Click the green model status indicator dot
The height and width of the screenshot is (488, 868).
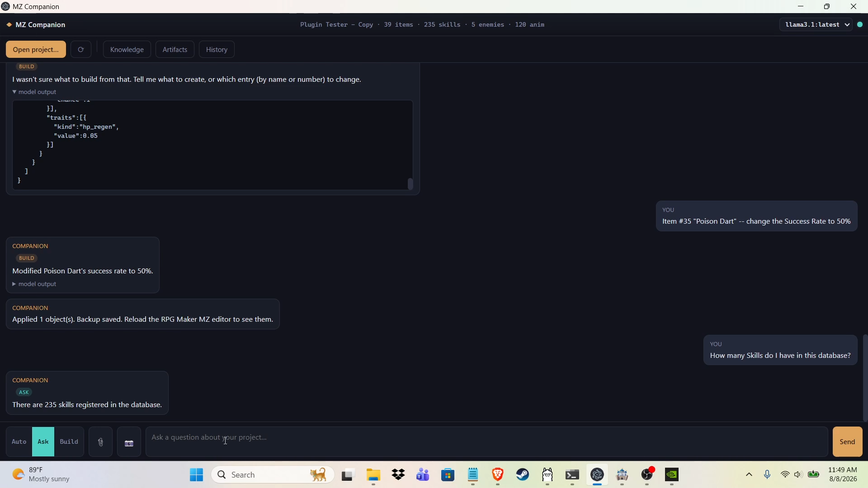pyautogui.click(x=860, y=25)
